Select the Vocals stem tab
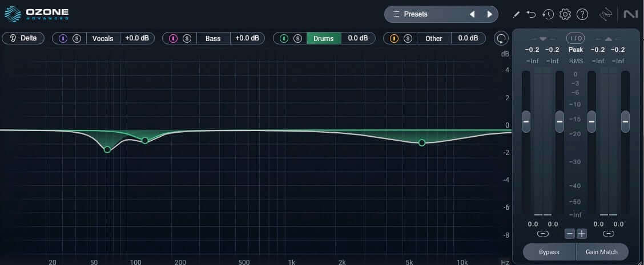This screenshot has width=644, height=265. [103, 39]
